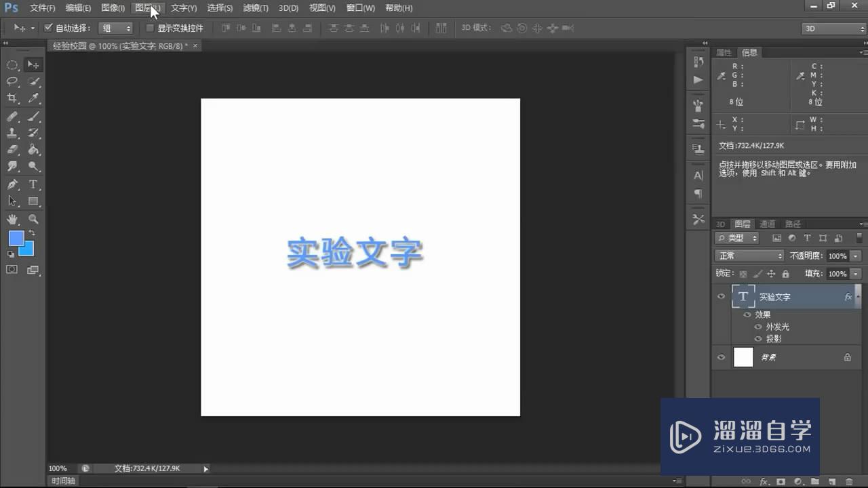Open the 图像(I) menu
This screenshot has width=868, height=488.
113,8
